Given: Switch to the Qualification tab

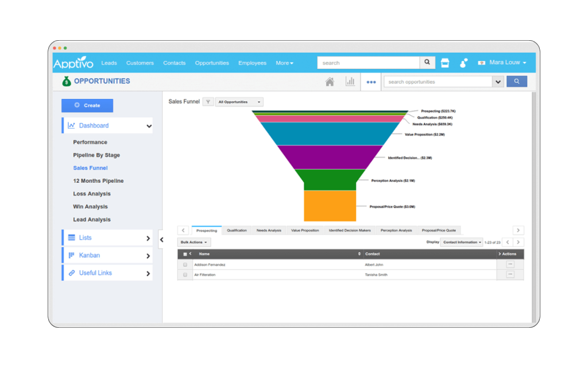Looking at the screenshot, I should (x=237, y=229).
